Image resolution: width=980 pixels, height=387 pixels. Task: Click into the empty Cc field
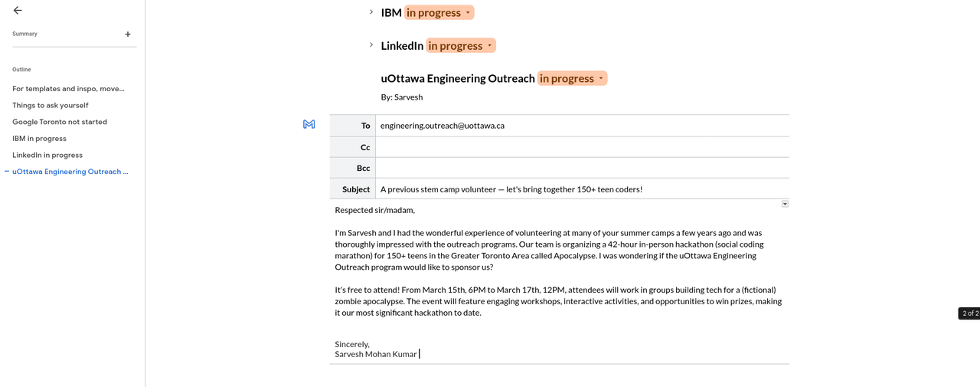tap(582, 147)
